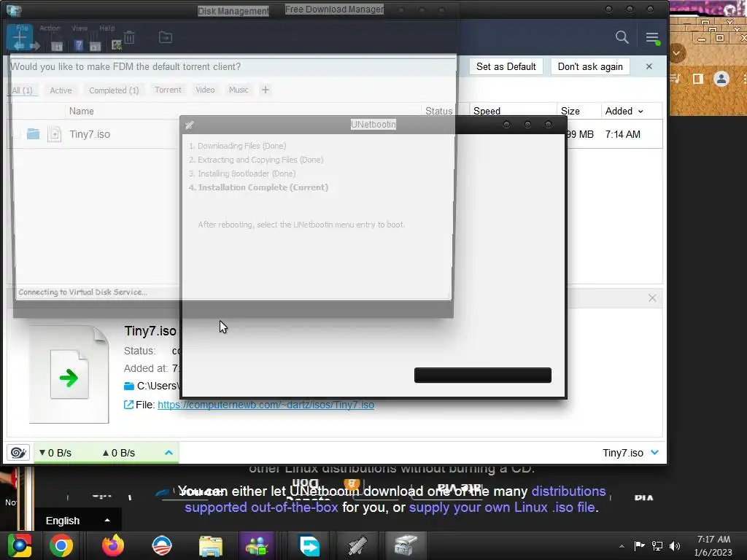Open the Action menu in Disk Management
This screenshot has height=560, width=747.
(x=50, y=28)
